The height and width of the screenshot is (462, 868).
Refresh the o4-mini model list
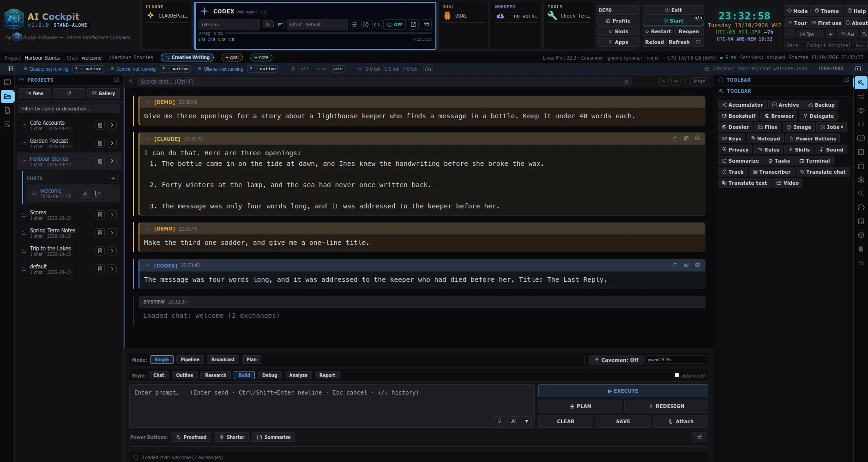coord(268,24)
